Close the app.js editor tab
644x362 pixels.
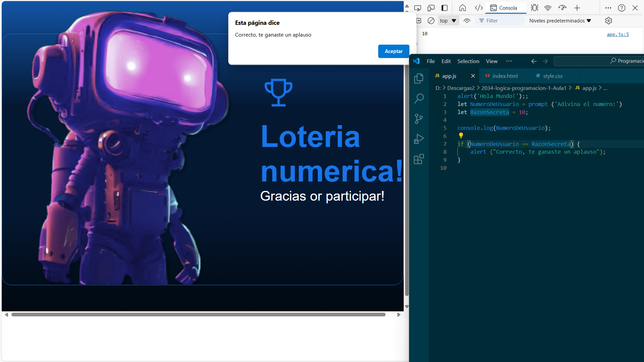(x=473, y=76)
